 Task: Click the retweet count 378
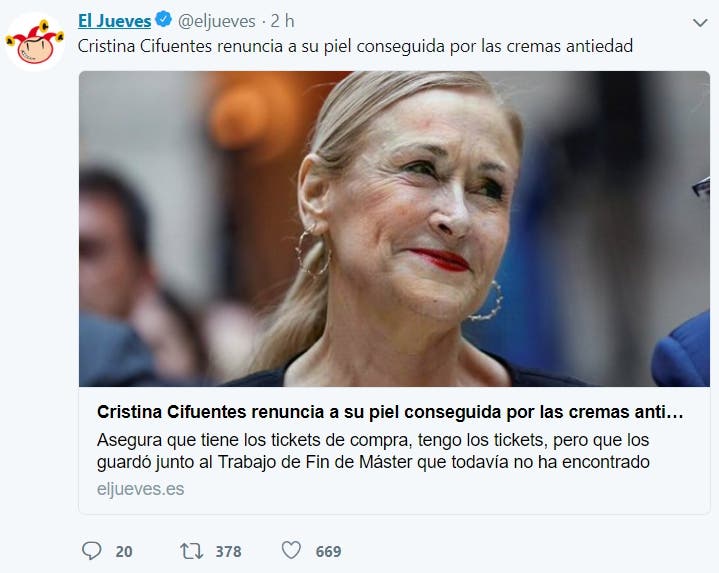pyautogui.click(x=228, y=551)
